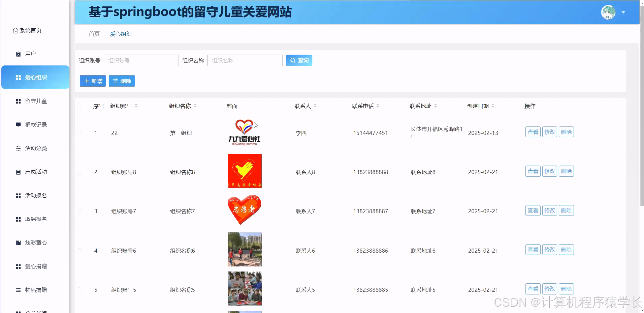This screenshot has width=644, height=313.
Task: Select the checkbox beside 组织名称8
Action: point(79,172)
